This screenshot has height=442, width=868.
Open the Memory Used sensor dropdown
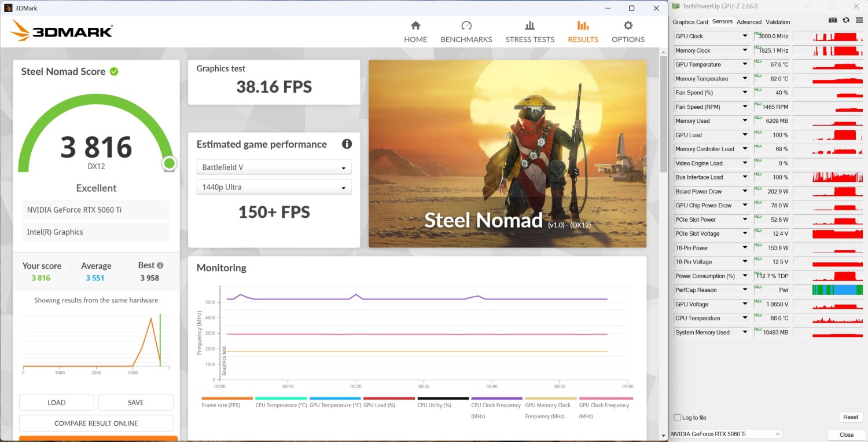(x=745, y=121)
